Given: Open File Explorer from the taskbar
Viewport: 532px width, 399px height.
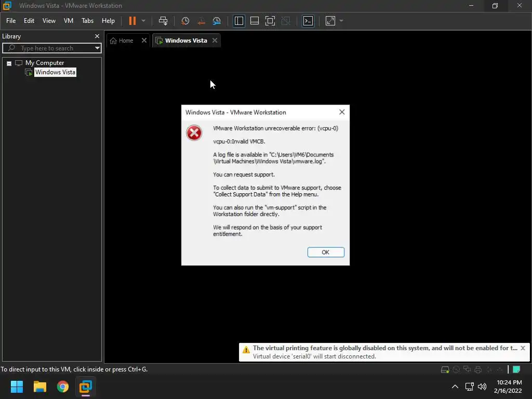Looking at the screenshot, I should 39,387.
